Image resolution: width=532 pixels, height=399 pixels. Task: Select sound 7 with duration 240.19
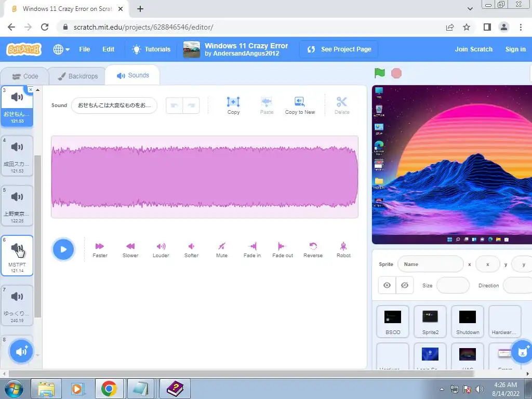[x=17, y=305]
